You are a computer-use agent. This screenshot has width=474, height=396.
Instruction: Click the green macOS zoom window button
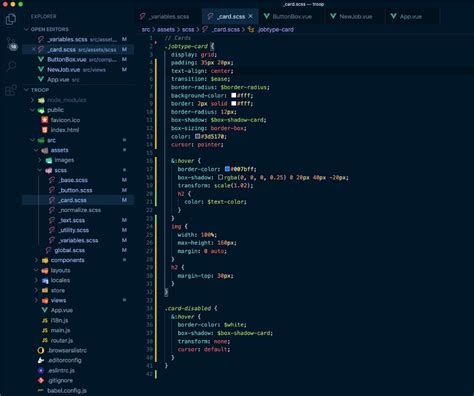[21, 4]
